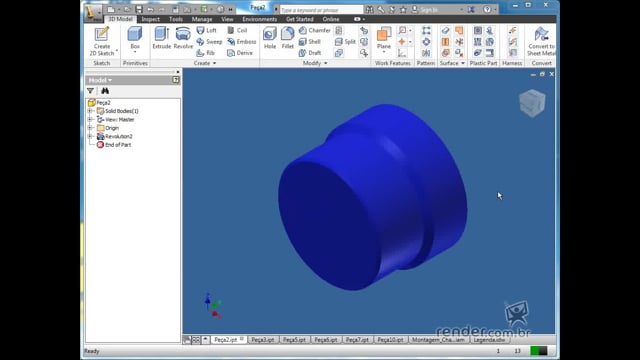Open the Model browser dropdown
Image resolution: width=640 pixels, height=360 pixels.
[x=100, y=80]
